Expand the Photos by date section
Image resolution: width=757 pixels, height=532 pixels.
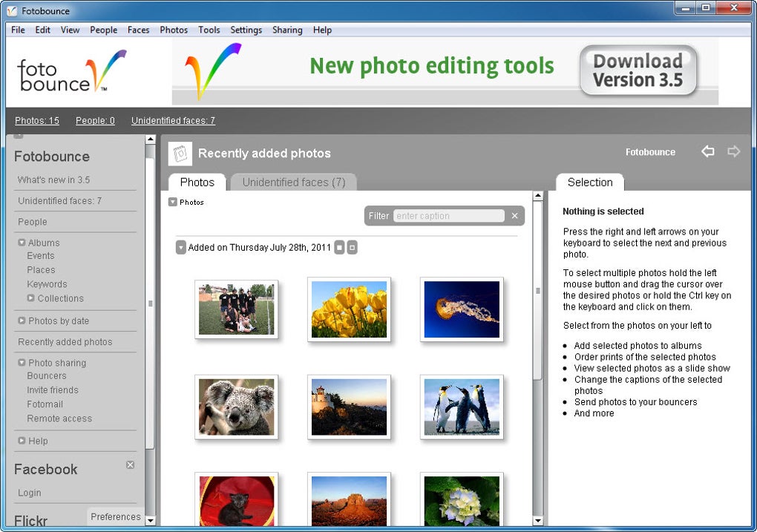22,321
